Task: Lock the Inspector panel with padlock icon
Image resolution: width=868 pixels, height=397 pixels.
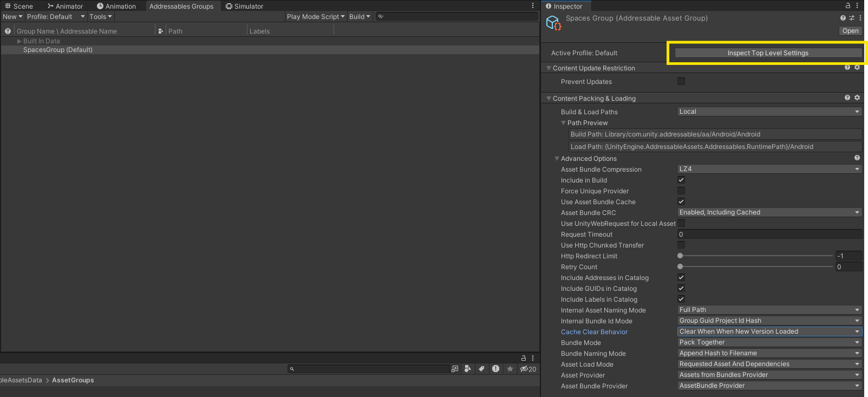Action: coord(847,6)
